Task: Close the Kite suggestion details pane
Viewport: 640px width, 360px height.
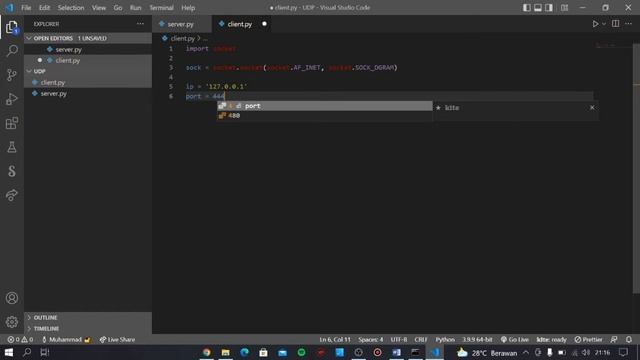Action: tap(592, 107)
